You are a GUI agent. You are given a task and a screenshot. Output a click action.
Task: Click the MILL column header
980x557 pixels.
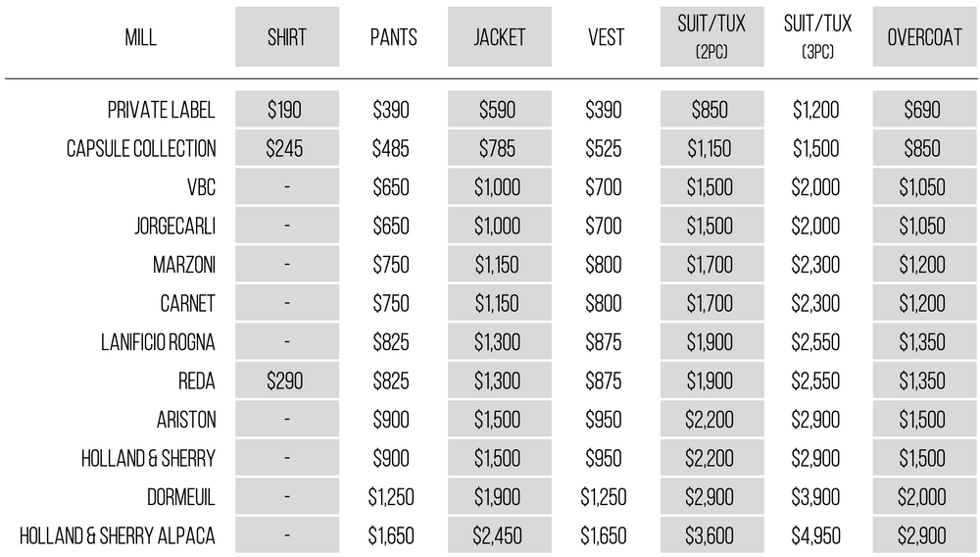tap(140, 38)
